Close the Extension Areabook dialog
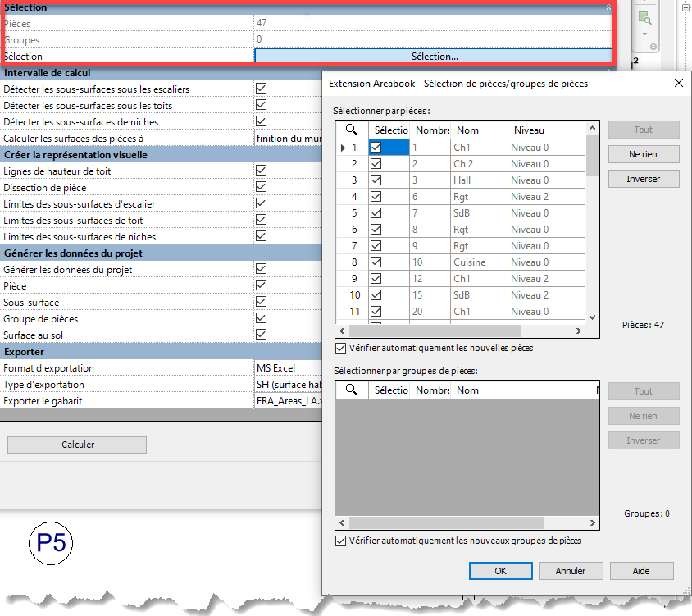This screenshot has width=692, height=616. pyautogui.click(x=678, y=84)
